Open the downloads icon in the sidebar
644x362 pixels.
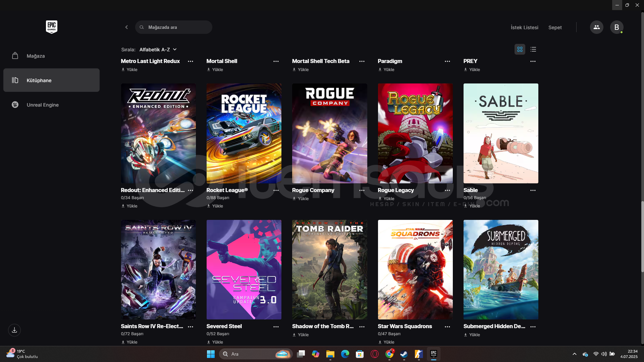coord(14,330)
